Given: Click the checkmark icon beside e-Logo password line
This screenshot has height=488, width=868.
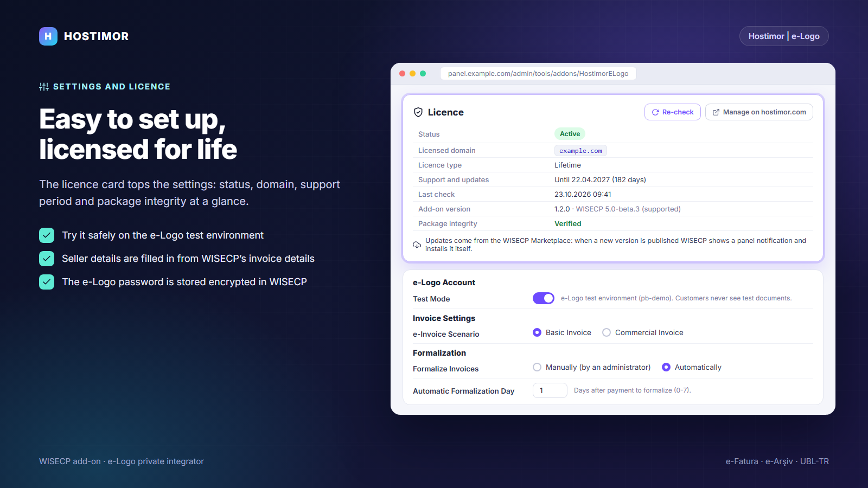Looking at the screenshot, I should click(x=47, y=282).
